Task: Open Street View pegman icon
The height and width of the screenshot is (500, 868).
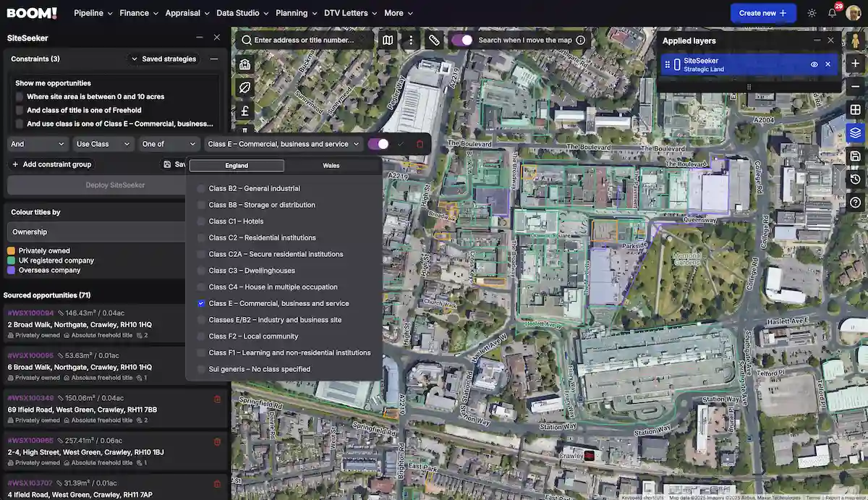Action: 856,41
